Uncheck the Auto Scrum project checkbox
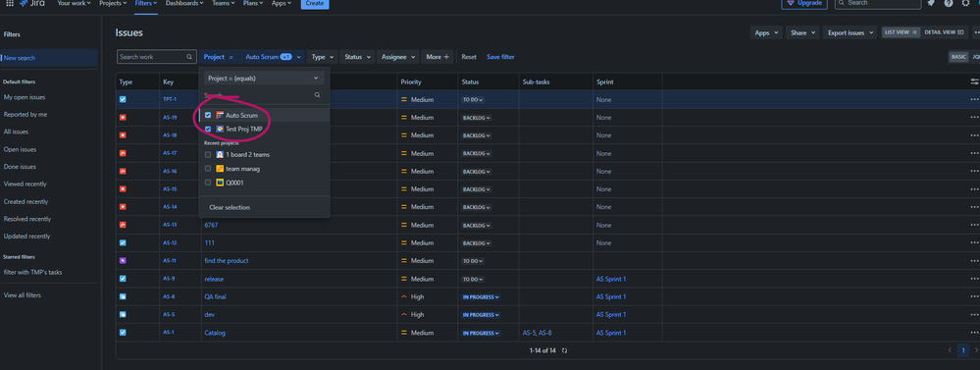This screenshot has width=980, height=370. click(x=208, y=115)
